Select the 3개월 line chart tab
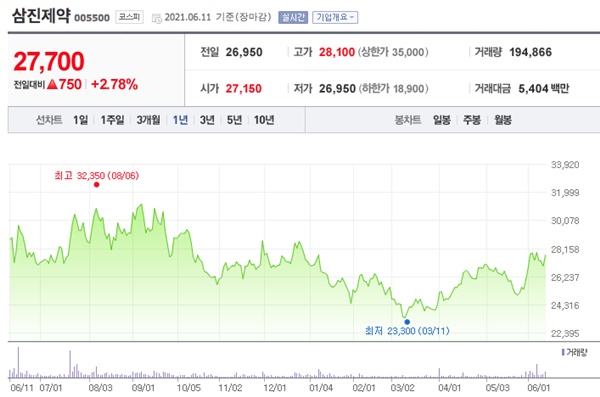The height and width of the screenshot is (397, 600). click(x=148, y=120)
